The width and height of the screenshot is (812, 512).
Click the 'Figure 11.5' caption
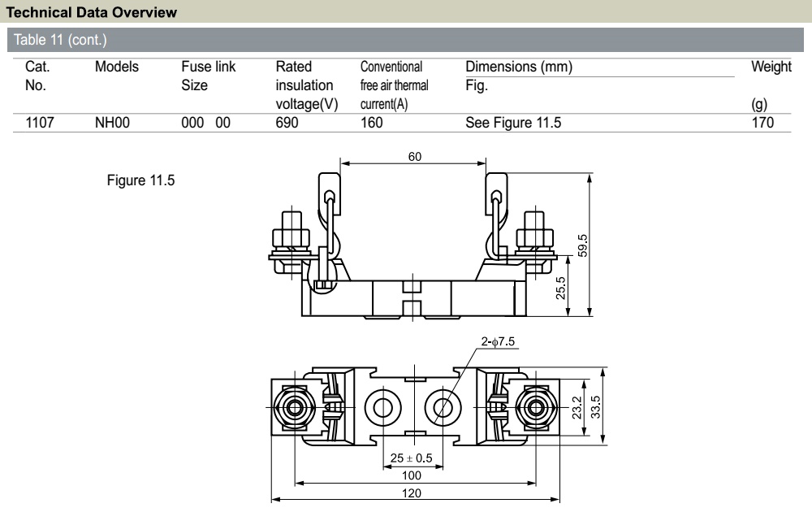coord(140,180)
